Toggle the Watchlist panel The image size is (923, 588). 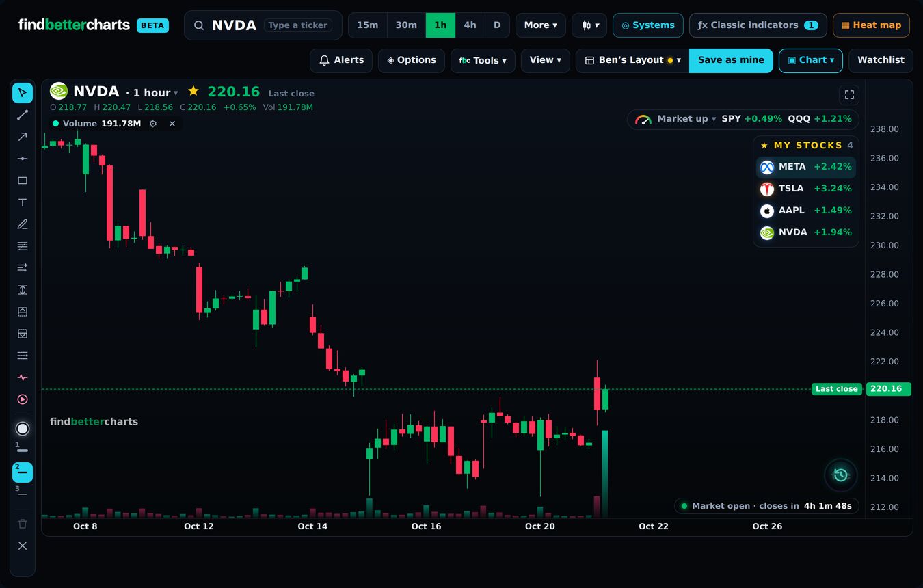pyautogui.click(x=881, y=60)
